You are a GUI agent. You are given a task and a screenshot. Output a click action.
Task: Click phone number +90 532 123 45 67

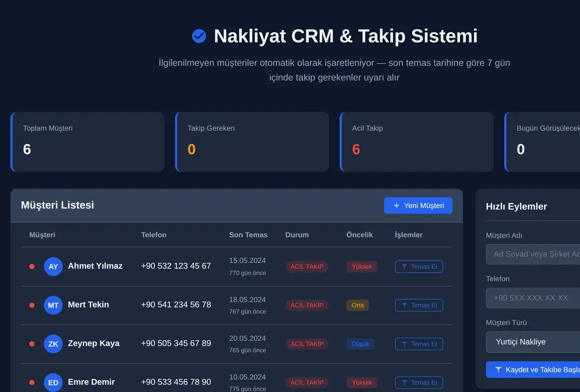tap(176, 266)
